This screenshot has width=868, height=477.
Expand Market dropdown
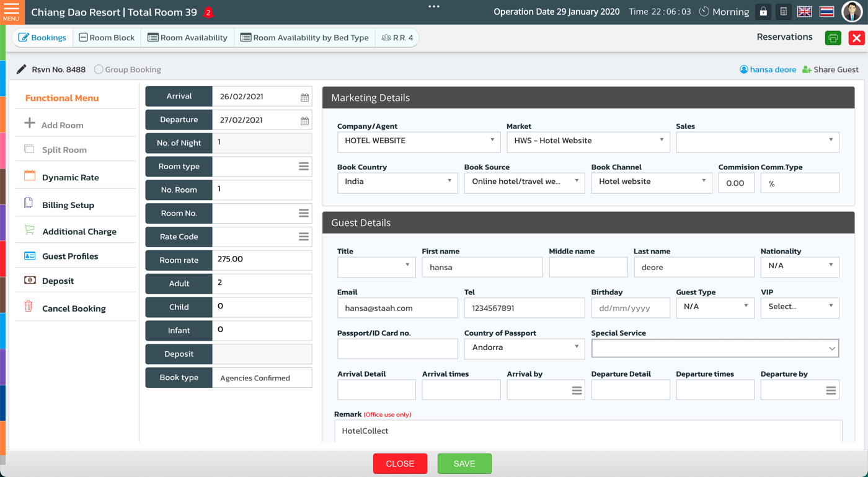(x=588, y=141)
